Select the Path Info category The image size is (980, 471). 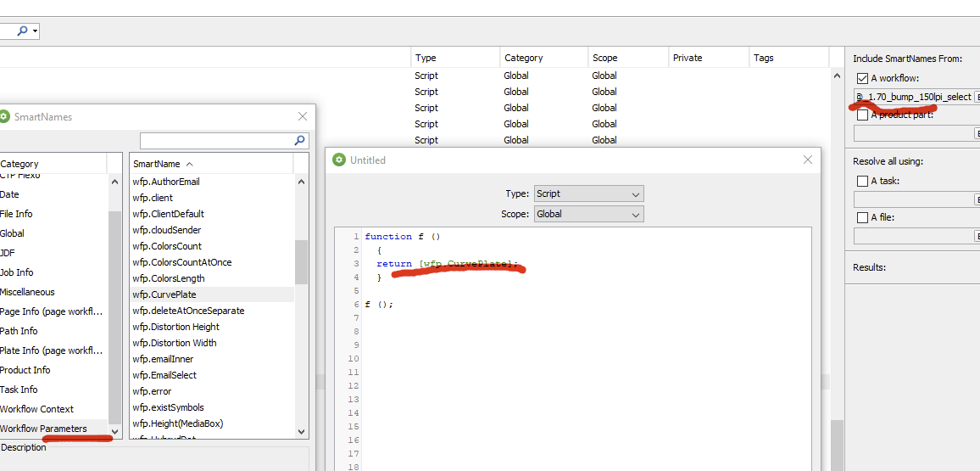pyautogui.click(x=53, y=331)
